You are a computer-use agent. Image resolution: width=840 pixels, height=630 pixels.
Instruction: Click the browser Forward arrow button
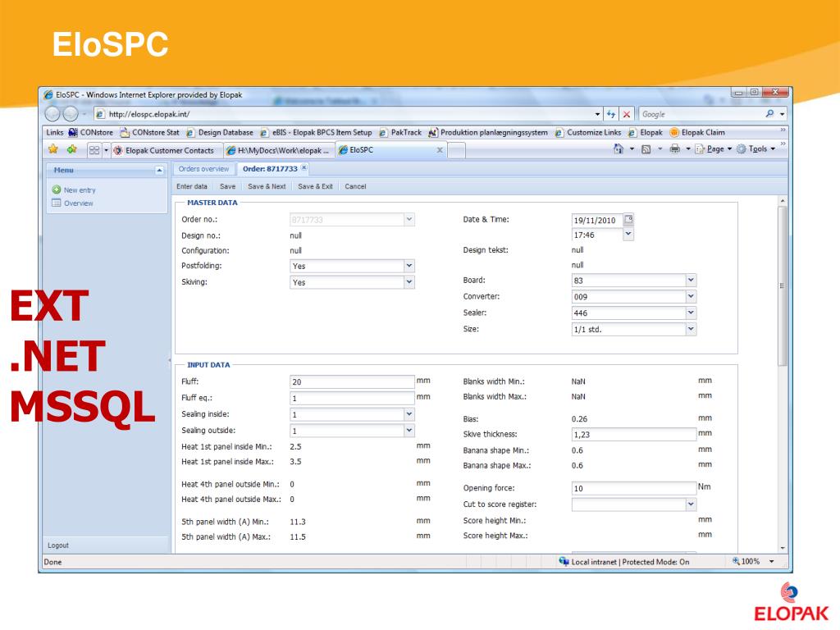pyautogui.click(x=71, y=113)
